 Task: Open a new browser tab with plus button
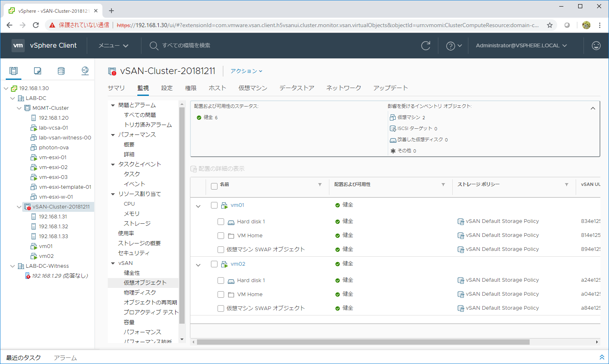pos(111,11)
